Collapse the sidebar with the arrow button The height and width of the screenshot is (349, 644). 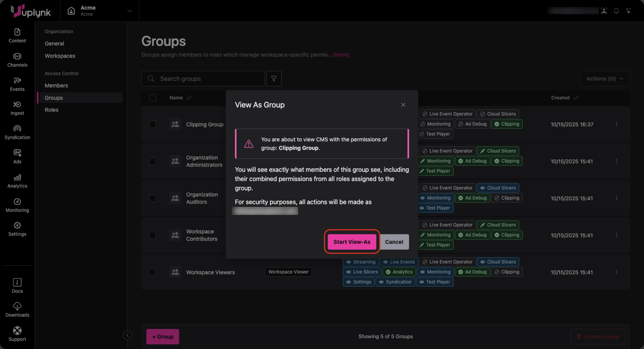tap(127, 335)
